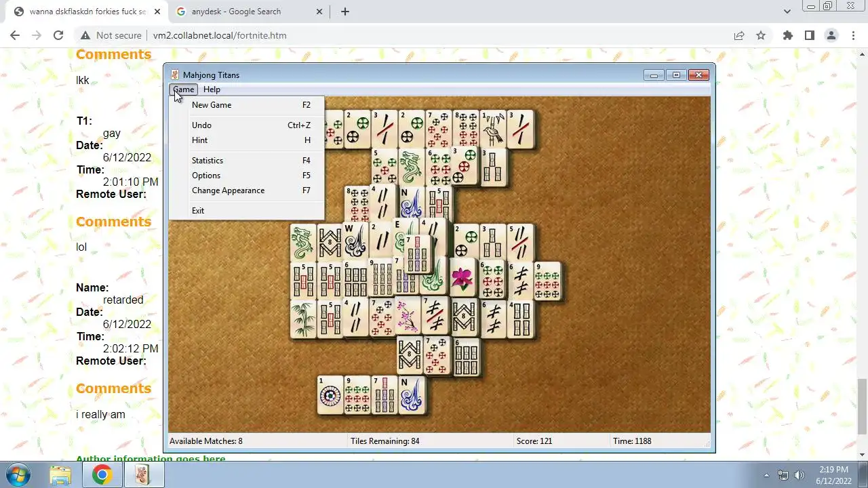The image size is (868, 488).
Task: Select the plum blossom flower tile
Action: [x=408, y=317]
